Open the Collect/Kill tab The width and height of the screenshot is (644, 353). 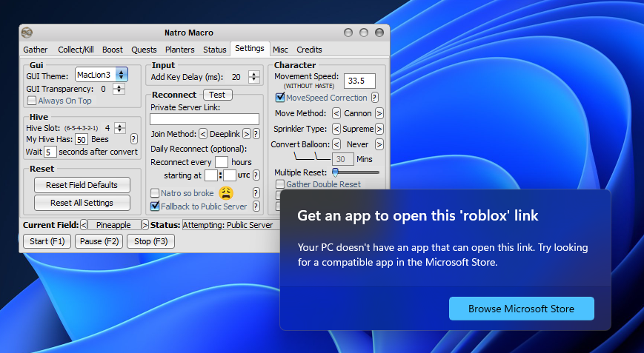point(76,49)
